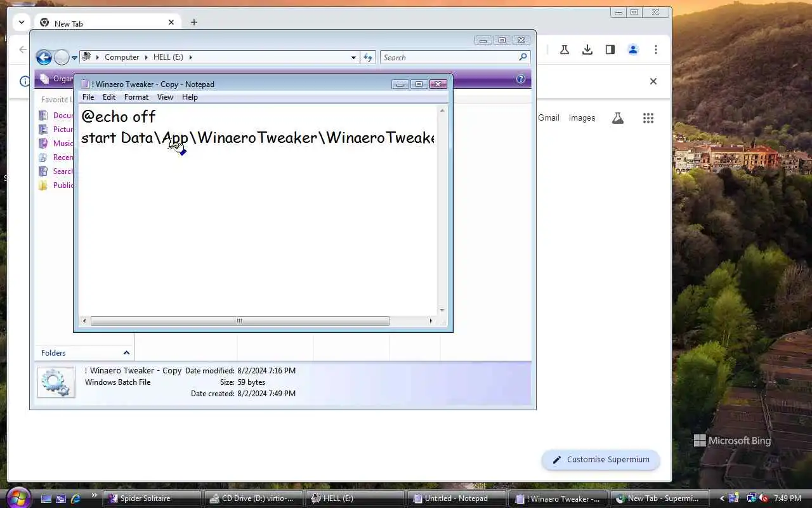Dismiss the browser info bar with X
Viewport: 812px width, 508px height.
coord(653,81)
